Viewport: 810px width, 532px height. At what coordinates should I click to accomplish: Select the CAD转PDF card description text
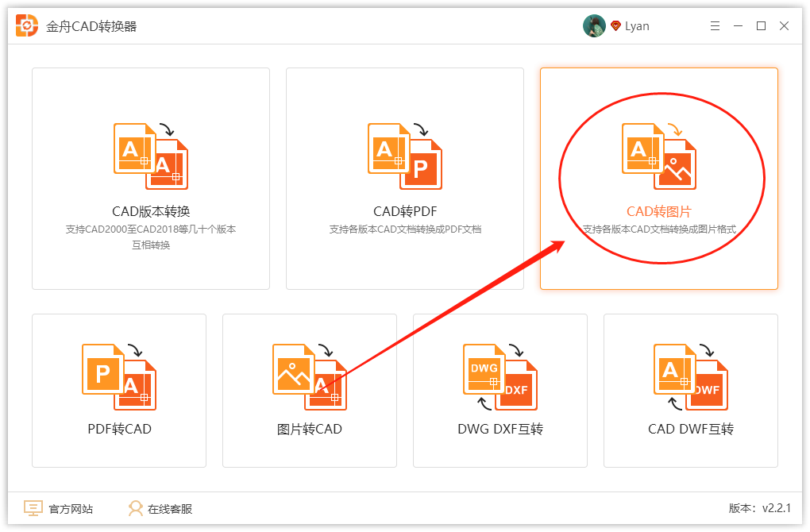pos(404,230)
